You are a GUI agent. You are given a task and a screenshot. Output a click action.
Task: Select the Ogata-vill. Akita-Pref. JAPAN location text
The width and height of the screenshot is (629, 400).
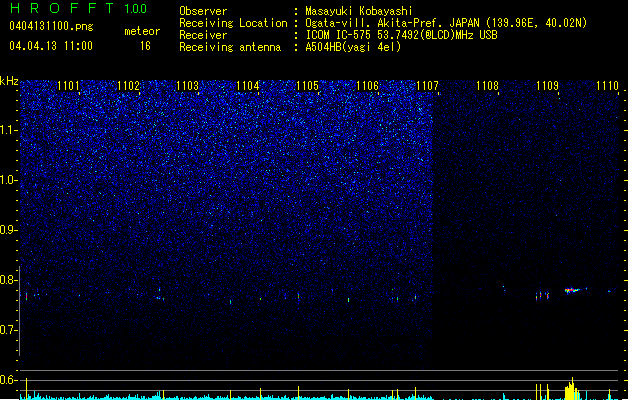[446, 23]
